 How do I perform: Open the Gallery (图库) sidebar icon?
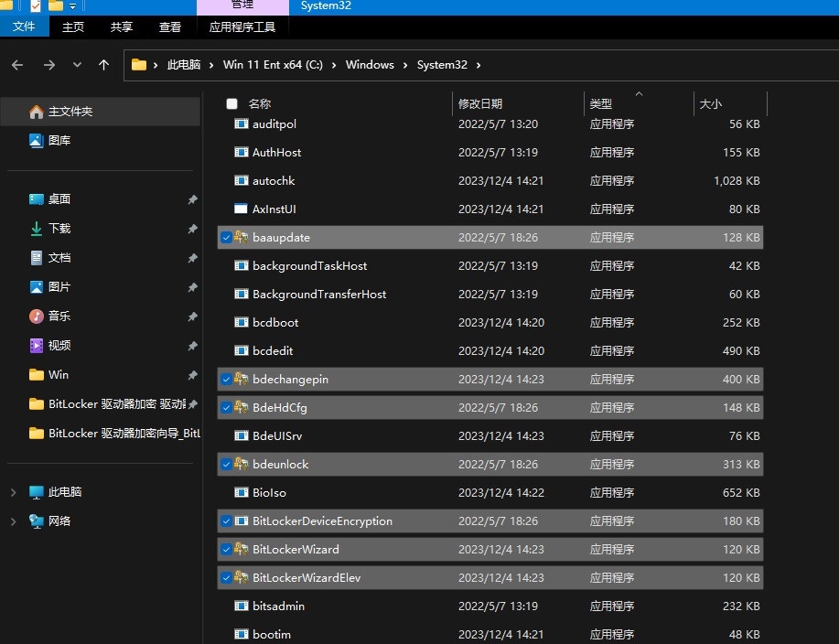37,141
